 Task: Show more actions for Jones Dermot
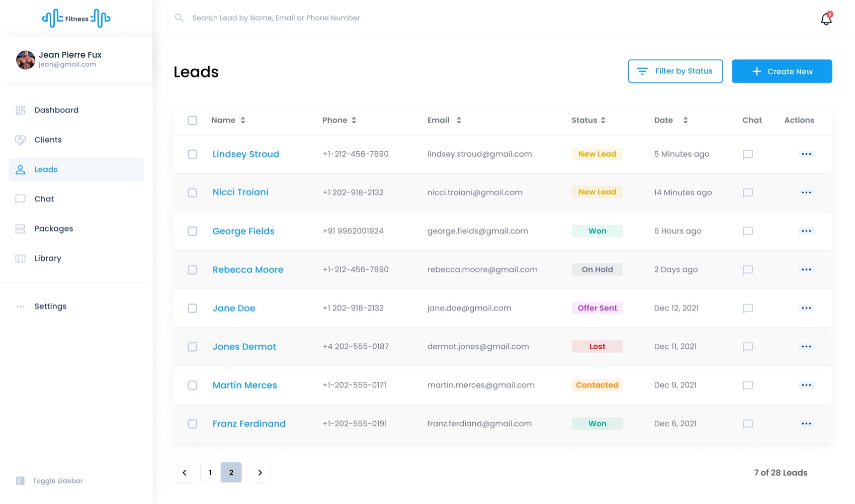[806, 347]
